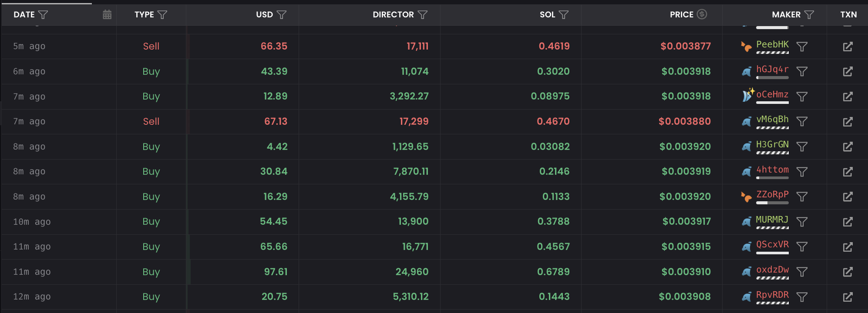Open transaction link for ZZoRpP trade

tap(848, 197)
